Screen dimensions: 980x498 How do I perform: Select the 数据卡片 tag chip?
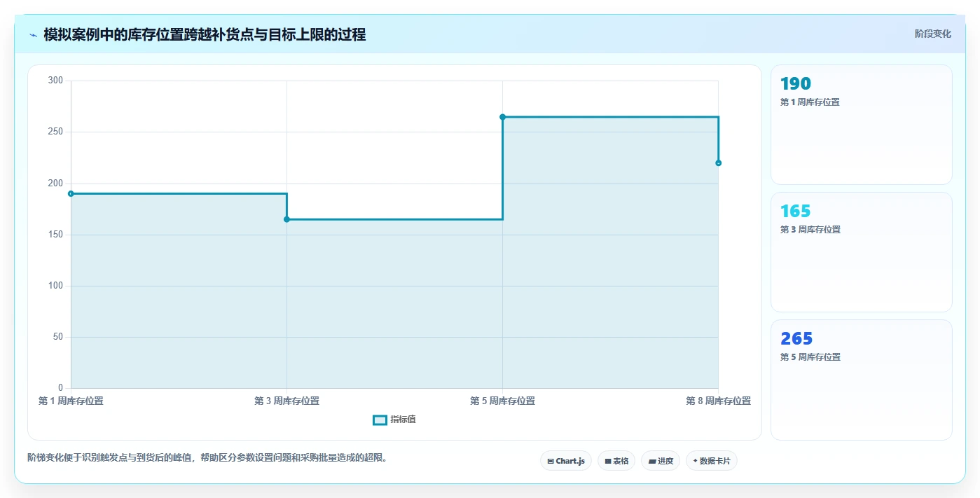pyautogui.click(x=712, y=461)
